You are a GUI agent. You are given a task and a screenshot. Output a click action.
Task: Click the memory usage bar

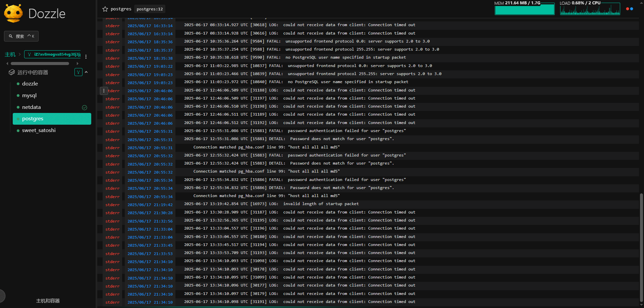pos(525,10)
